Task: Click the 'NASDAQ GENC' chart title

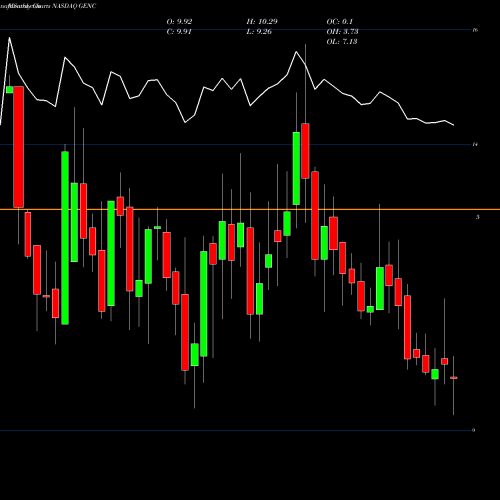Action: coord(74,6)
